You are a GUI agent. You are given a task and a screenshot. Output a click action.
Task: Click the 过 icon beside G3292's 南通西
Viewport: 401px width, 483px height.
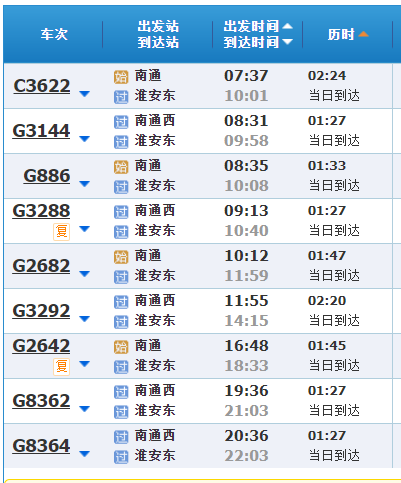point(121,302)
